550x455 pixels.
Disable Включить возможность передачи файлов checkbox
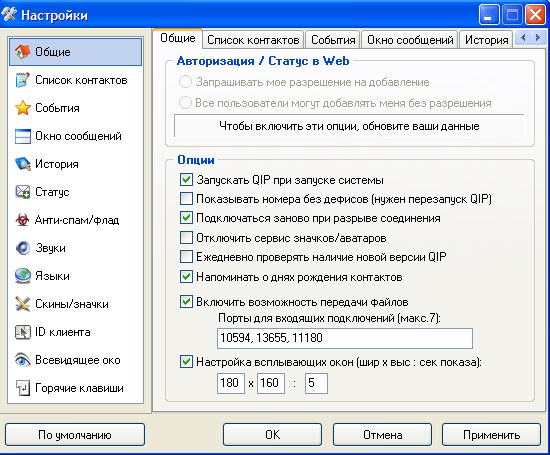(x=186, y=302)
